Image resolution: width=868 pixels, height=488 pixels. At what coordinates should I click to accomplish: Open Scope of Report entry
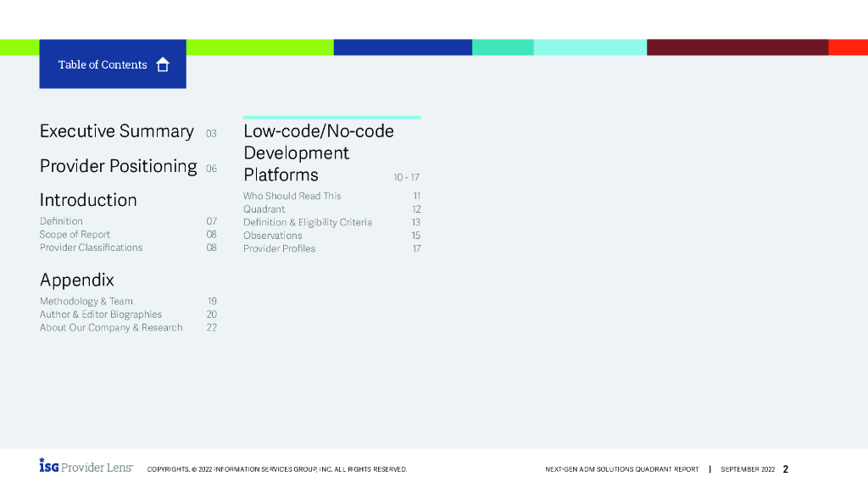coord(75,235)
